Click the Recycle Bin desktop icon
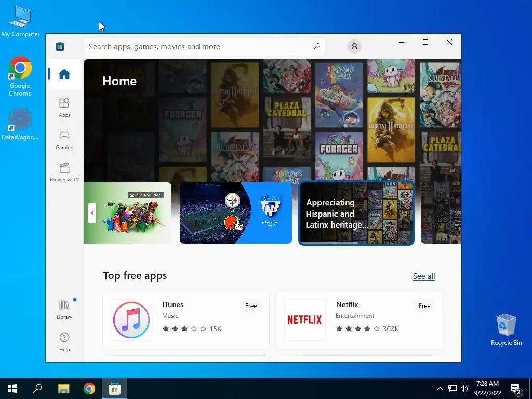 tap(506, 330)
